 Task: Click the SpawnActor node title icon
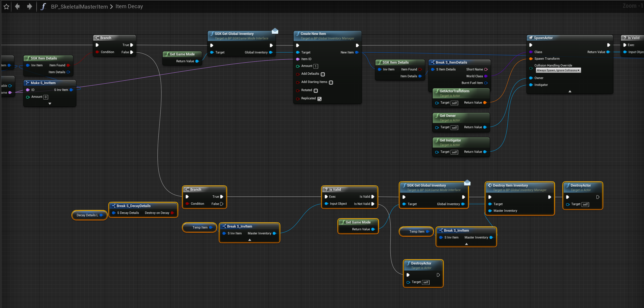(x=531, y=38)
